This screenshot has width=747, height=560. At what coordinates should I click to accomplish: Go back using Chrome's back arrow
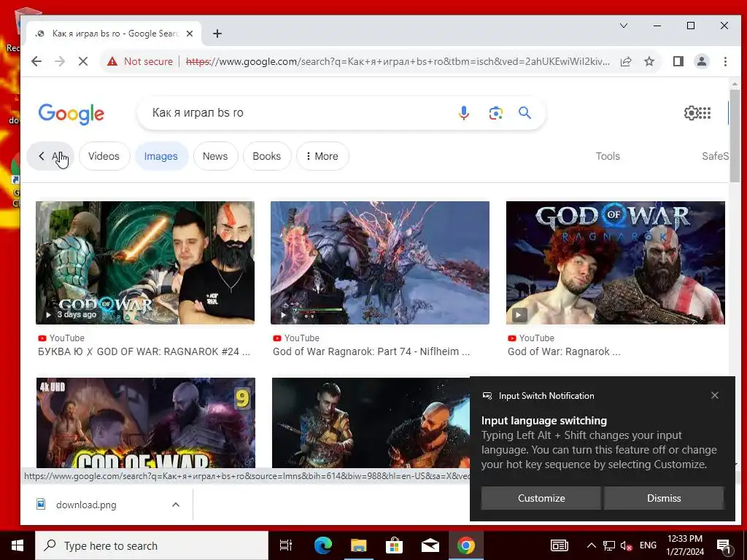[36, 61]
